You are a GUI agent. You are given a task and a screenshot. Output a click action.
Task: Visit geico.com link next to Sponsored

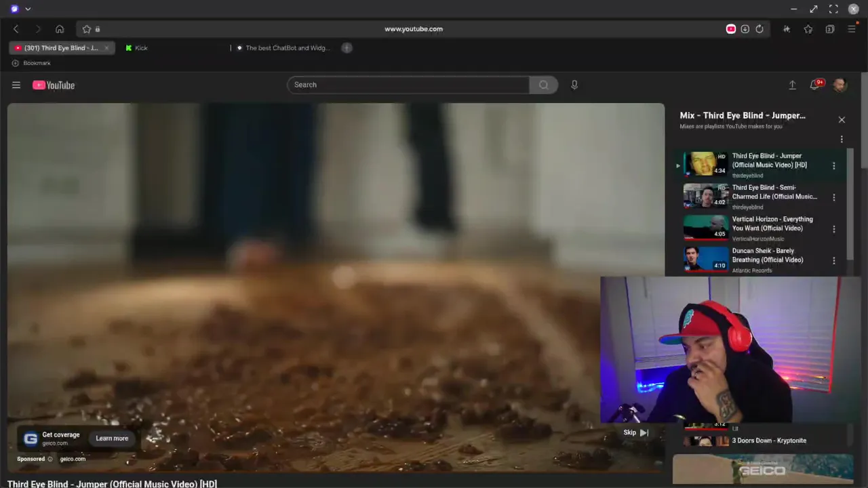(73, 459)
